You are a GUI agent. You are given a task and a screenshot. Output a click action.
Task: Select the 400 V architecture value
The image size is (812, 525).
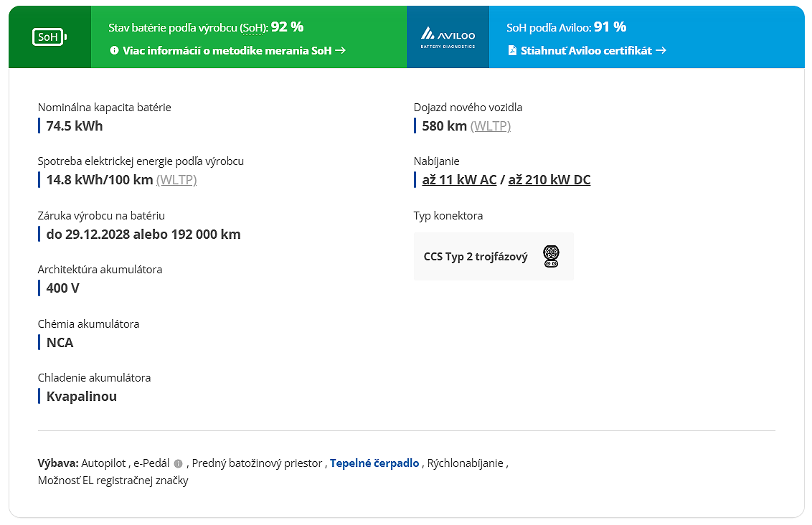point(62,288)
